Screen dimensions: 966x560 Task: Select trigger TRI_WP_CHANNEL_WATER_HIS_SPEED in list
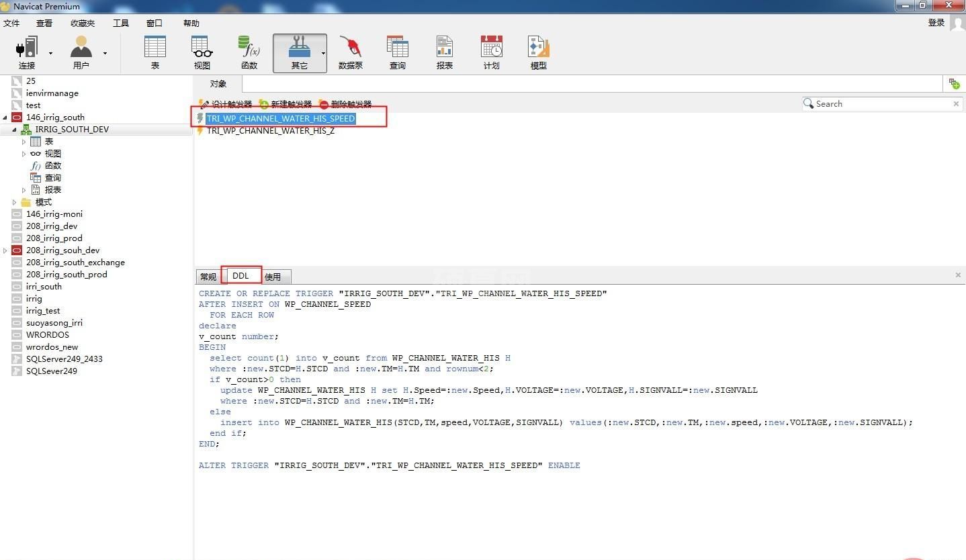tap(281, 118)
